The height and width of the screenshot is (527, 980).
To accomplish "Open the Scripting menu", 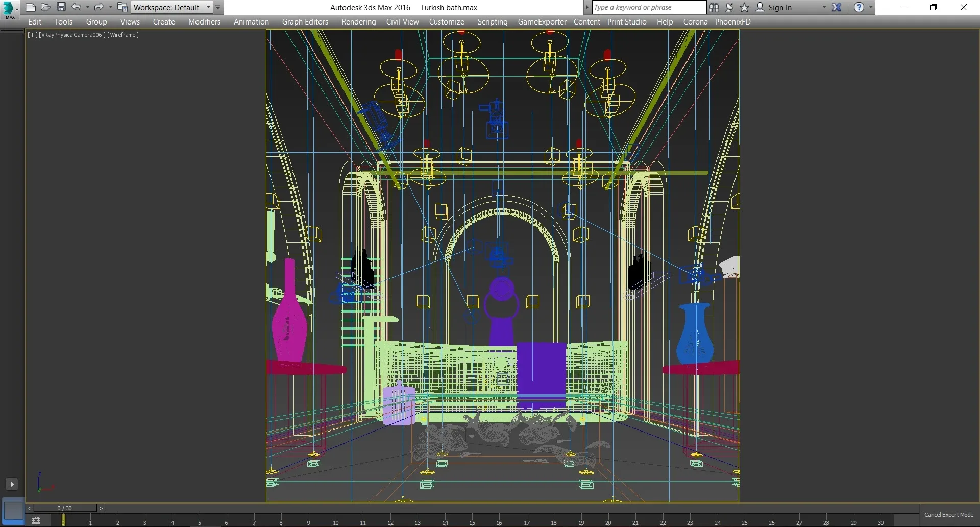I will (x=493, y=22).
